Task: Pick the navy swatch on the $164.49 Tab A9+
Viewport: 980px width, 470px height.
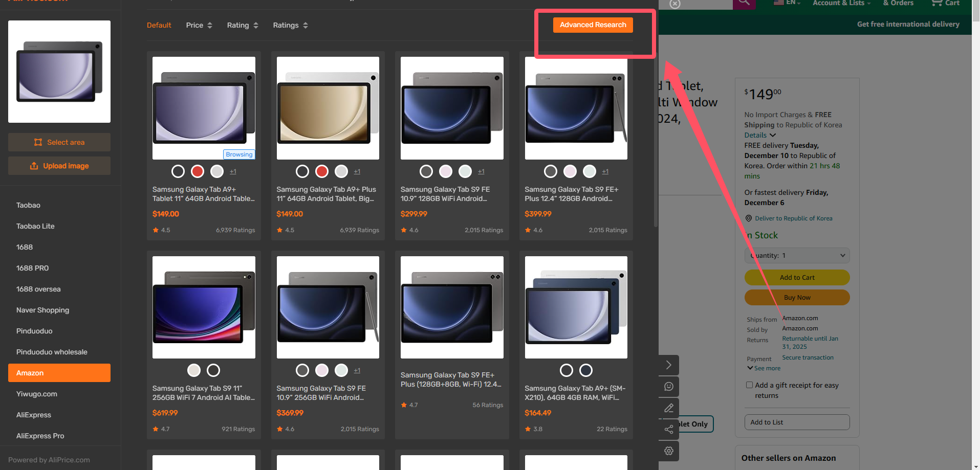Action: point(586,370)
